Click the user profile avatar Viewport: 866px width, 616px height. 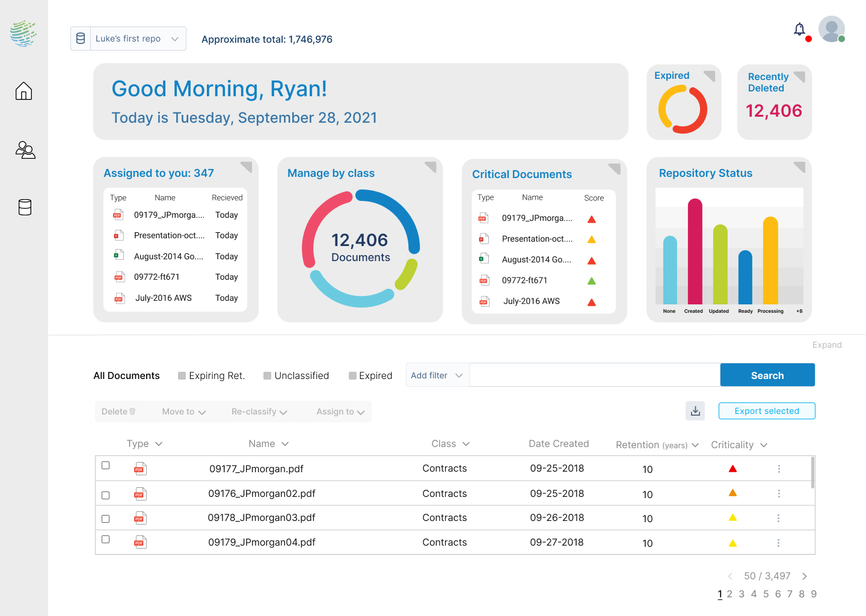832,29
